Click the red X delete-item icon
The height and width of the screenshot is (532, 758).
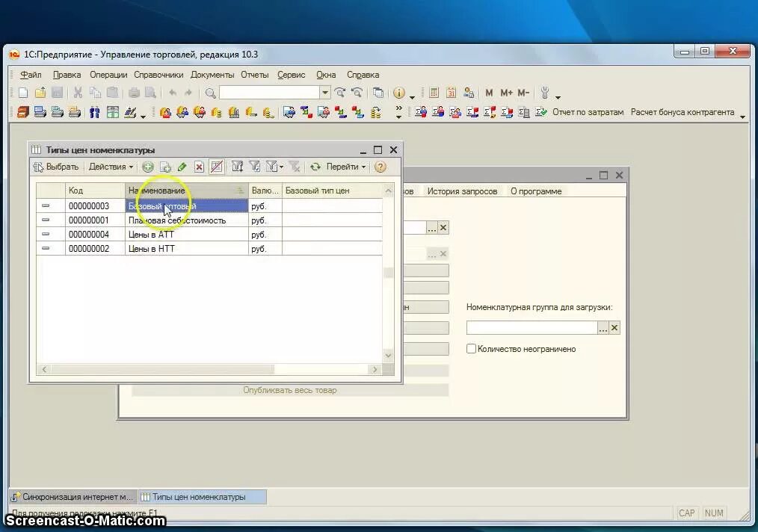point(199,167)
